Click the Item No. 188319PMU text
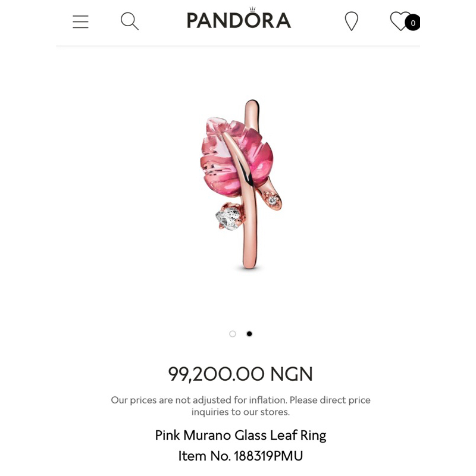The image size is (476, 476). 240,456
